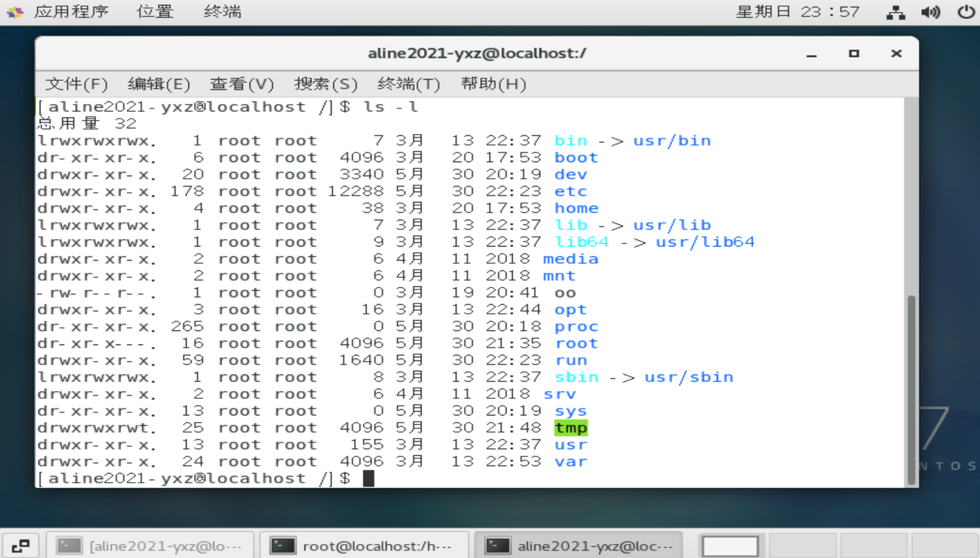Click the 'bin' entry in listing
This screenshot has height=558, width=980.
[571, 141]
